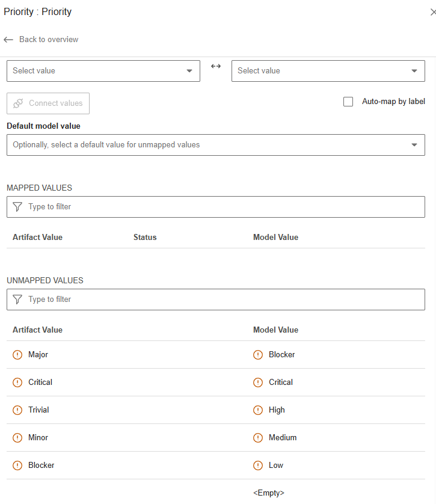Select the Empty model value entry
The height and width of the screenshot is (504, 436).
pos(268,493)
